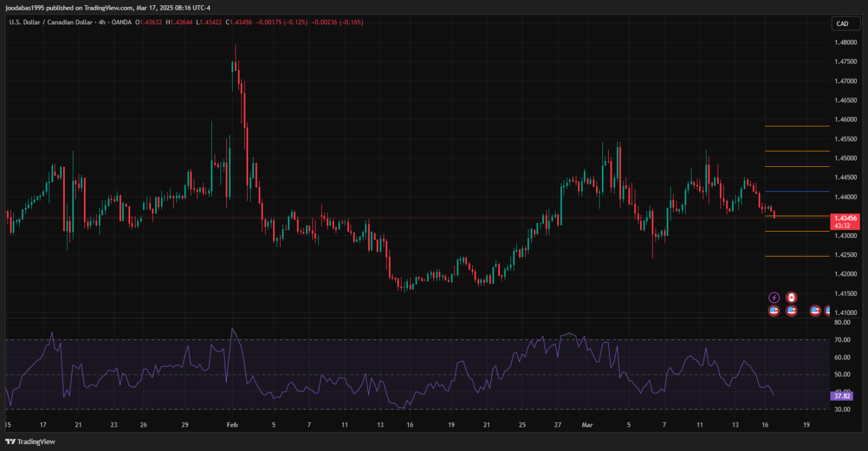Click the US flag below the Canadian flag

click(x=791, y=311)
